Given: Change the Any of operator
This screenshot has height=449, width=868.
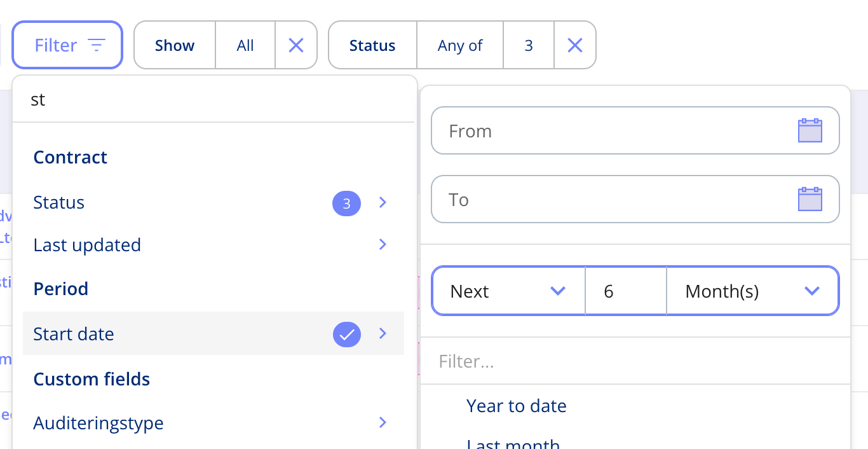Looking at the screenshot, I should point(460,45).
